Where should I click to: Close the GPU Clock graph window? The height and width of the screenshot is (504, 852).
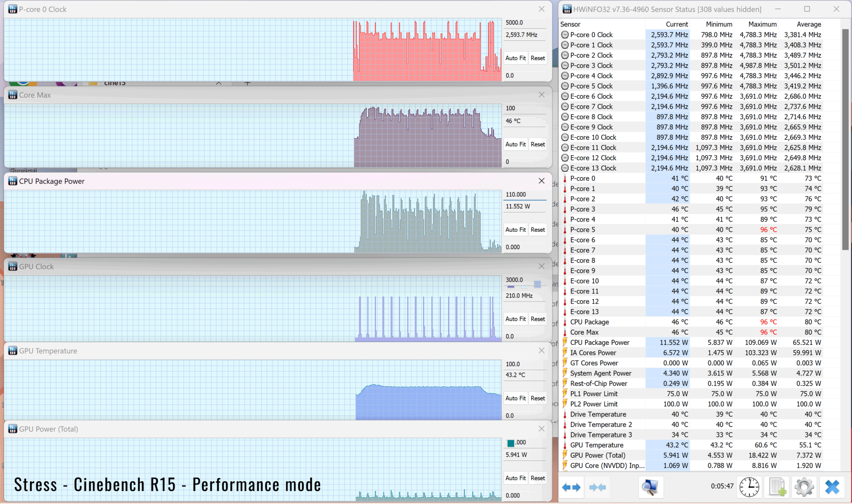coord(541,266)
